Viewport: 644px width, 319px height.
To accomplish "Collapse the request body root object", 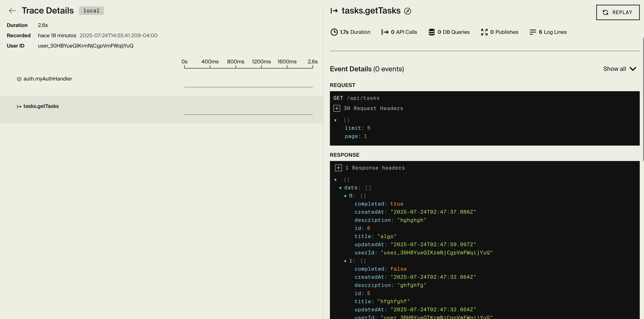I will [x=335, y=120].
